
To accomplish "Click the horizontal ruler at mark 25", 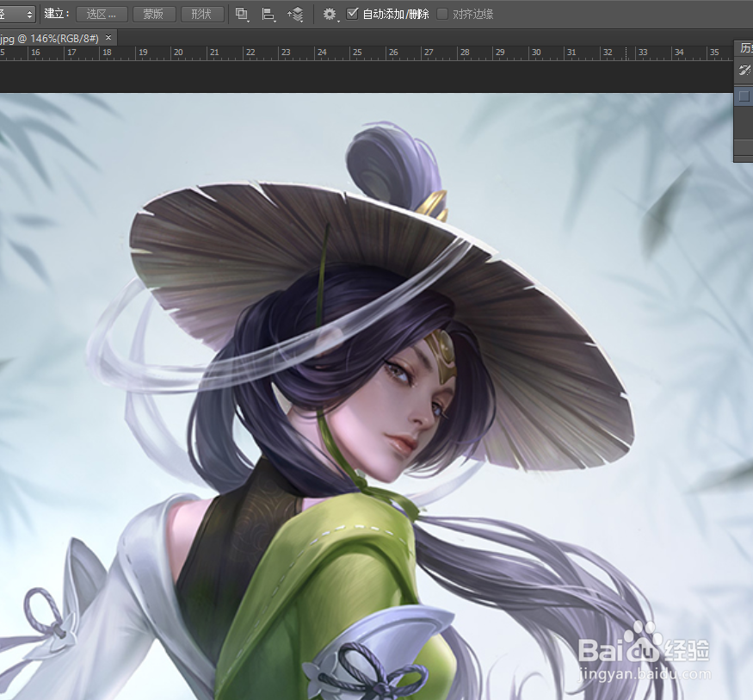I will pyautogui.click(x=357, y=53).
